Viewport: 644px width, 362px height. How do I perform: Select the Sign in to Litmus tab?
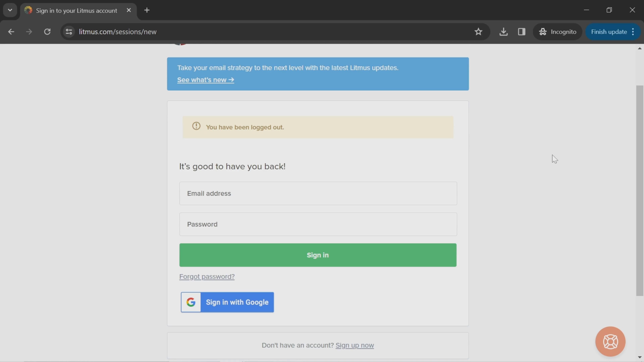coord(76,11)
